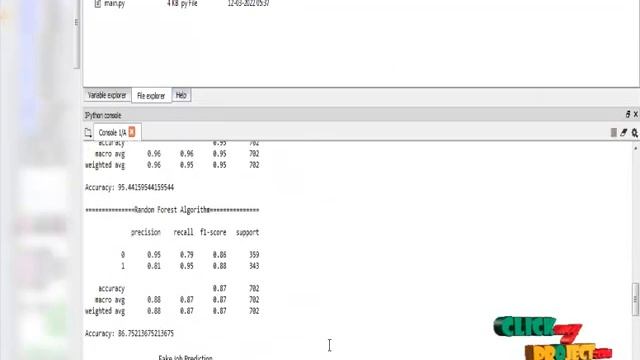The height and width of the screenshot is (360, 640).
Task: Click Accuracy: 95.44159544159544 line
Action: (129, 188)
